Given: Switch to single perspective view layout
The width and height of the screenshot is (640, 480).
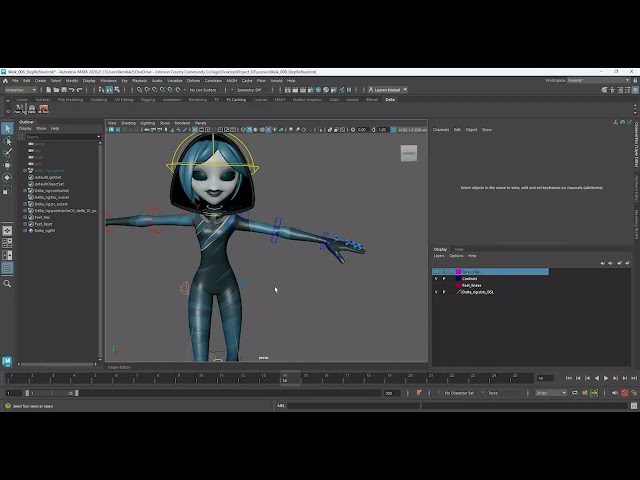Looking at the screenshot, I should coord(7,231).
